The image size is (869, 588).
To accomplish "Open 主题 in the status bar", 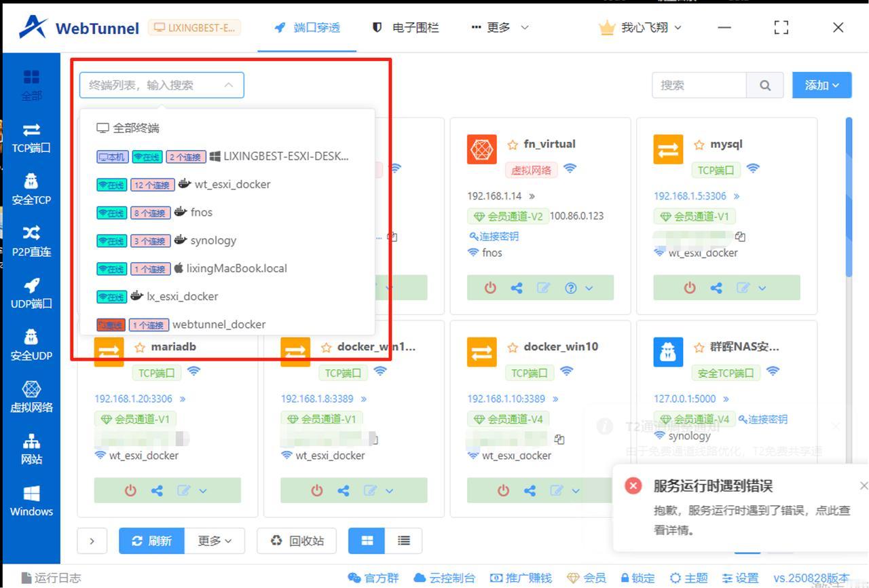I will click(689, 578).
